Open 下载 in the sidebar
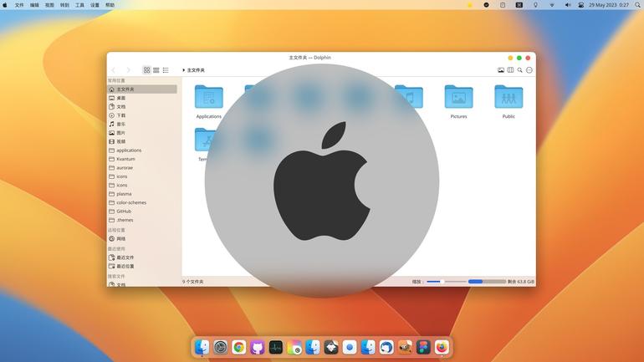This screenshot has height=362, width=644. tap(142, 115)
